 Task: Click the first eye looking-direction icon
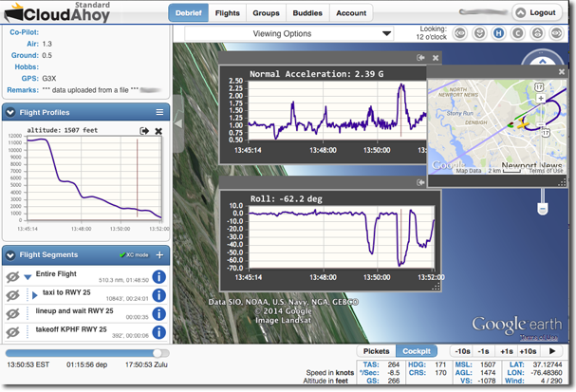tap(460, 33)
